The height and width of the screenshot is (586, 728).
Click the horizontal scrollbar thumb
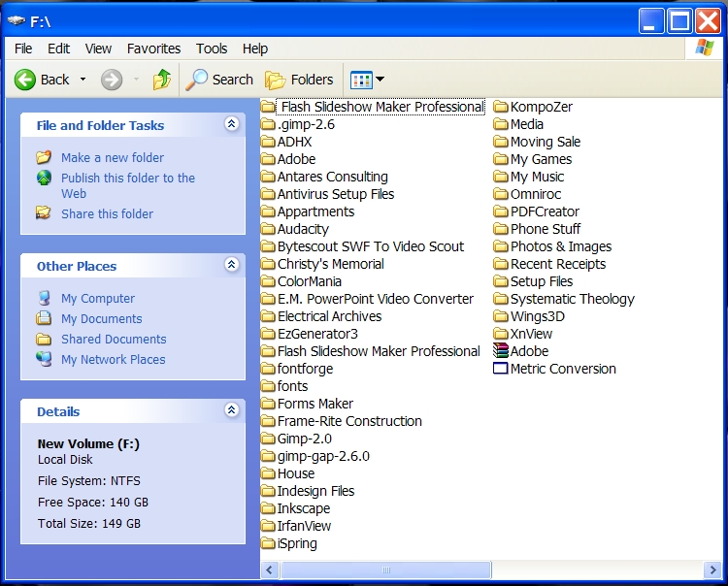[385, 570]
